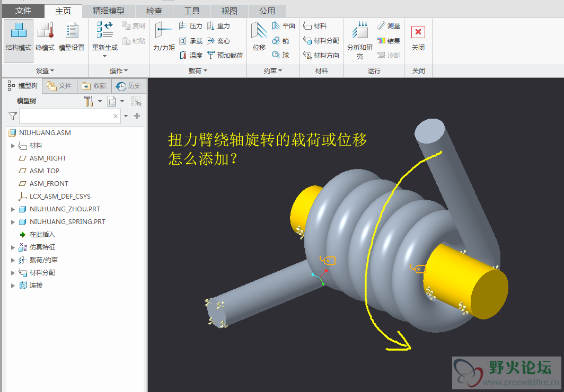564x392 pixels.
Task: Expand NIUHUANG_SPRING.PRT node
Action: pos(13,222)
